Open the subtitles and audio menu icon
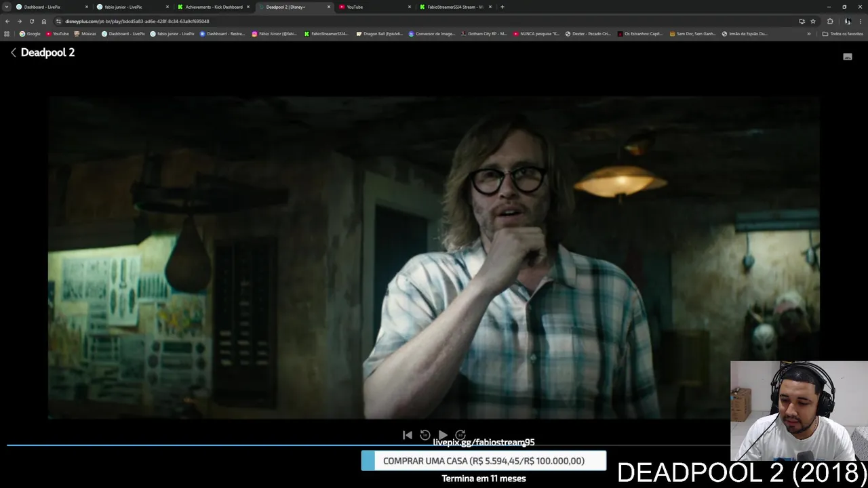 (x=847, y=57)
